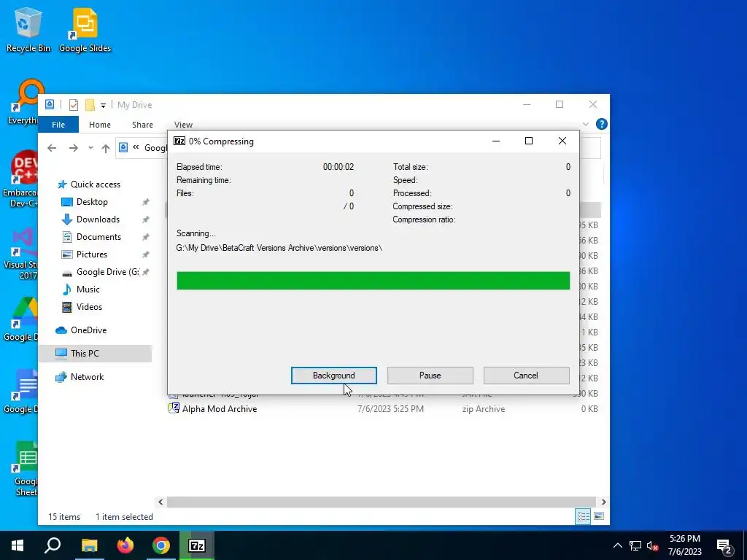Click the horizontal scrollbar in file list
Image resolution: width=747 pixels, height=560 pixels.
(381, 502)
